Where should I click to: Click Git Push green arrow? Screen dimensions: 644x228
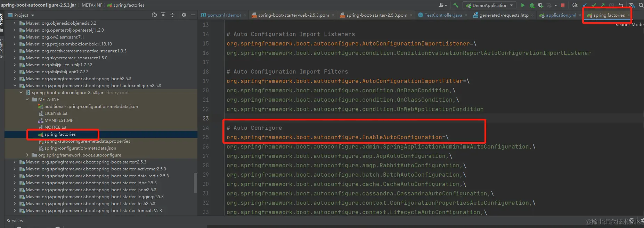pyautogui.click(x=603, y=5)
